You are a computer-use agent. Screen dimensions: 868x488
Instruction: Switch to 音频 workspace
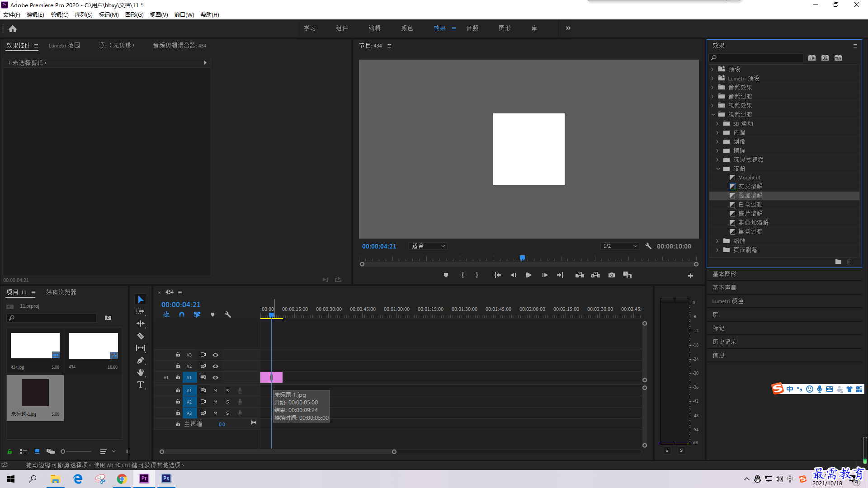tap(472, 28)
